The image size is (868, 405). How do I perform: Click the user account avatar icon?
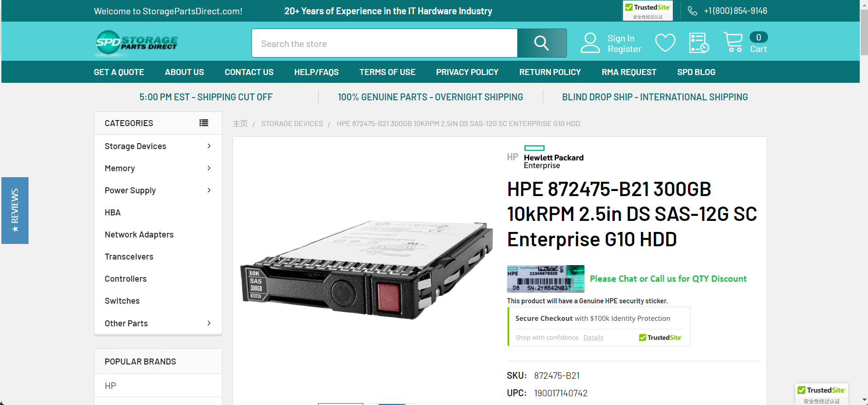(x=590, y=43)
